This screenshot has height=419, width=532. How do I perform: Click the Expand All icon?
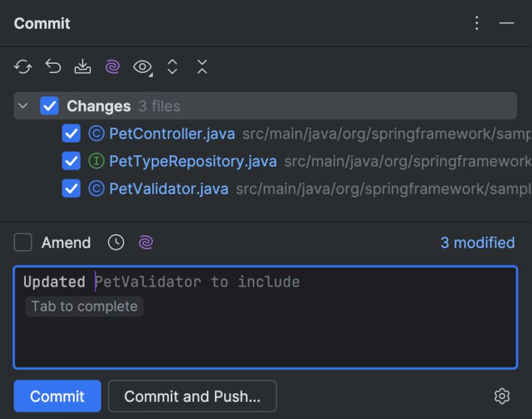click(172, 67)
